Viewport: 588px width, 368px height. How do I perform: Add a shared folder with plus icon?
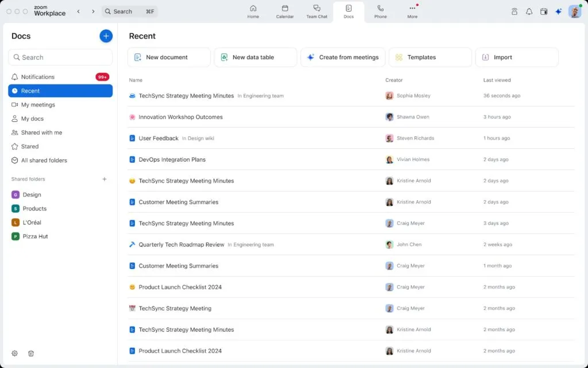105,179
